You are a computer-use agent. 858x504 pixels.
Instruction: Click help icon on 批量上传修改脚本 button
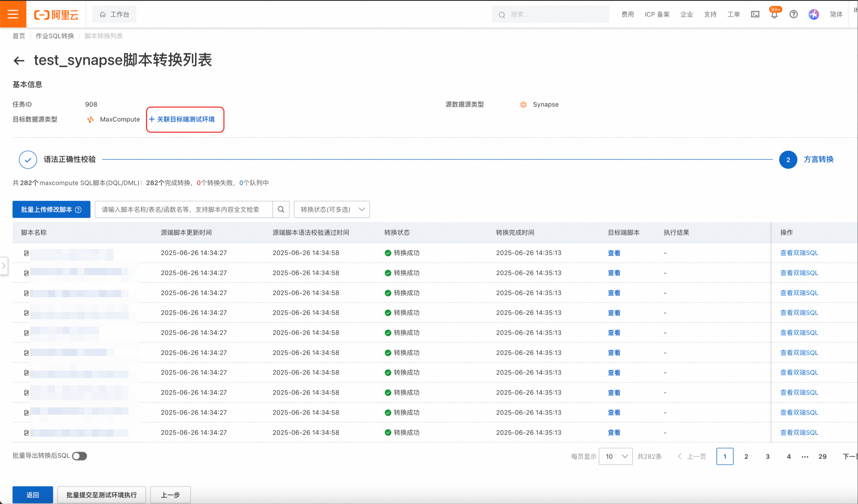pyautogui.click(x=78, y=210)
